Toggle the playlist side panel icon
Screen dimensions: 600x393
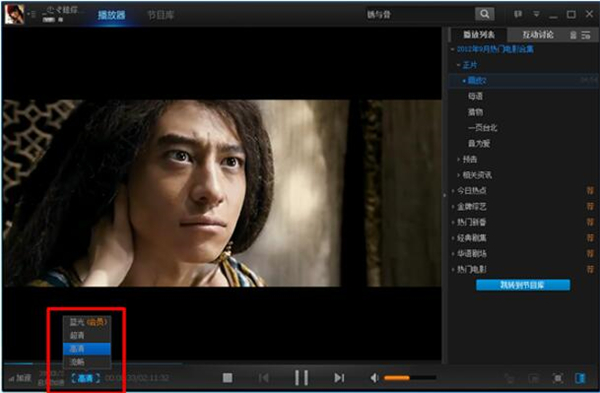[x=580, y=378]
